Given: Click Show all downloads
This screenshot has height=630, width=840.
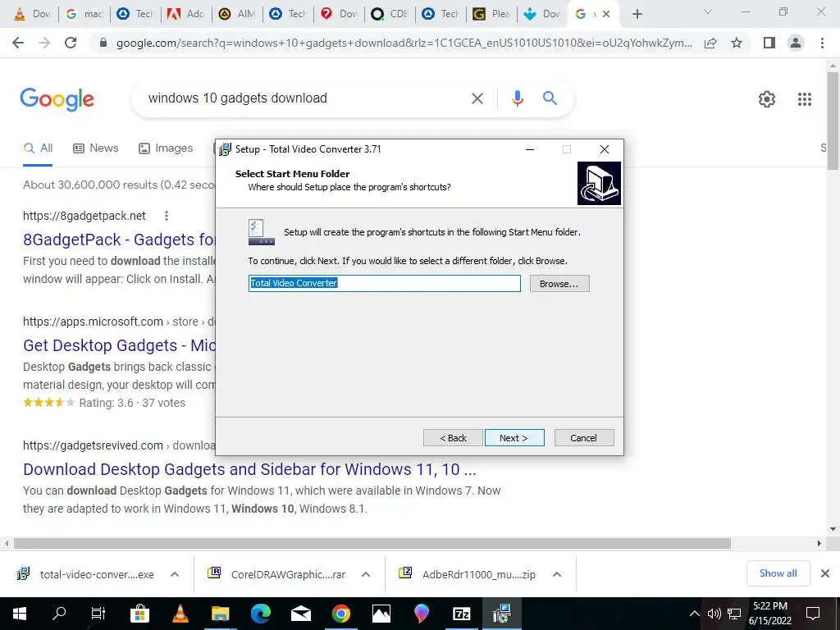Looking at the screenshot, I should (x=778, y=573).
